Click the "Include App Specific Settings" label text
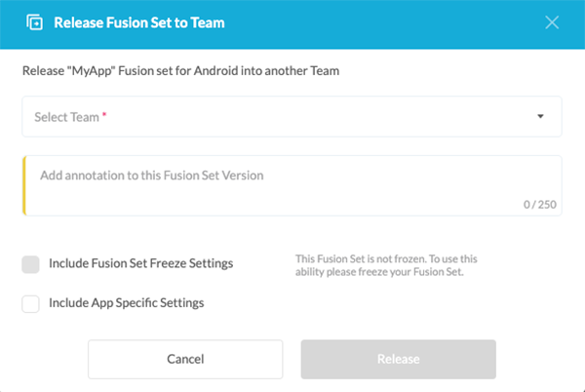585x392 pixels. click(x=126, y=303)
